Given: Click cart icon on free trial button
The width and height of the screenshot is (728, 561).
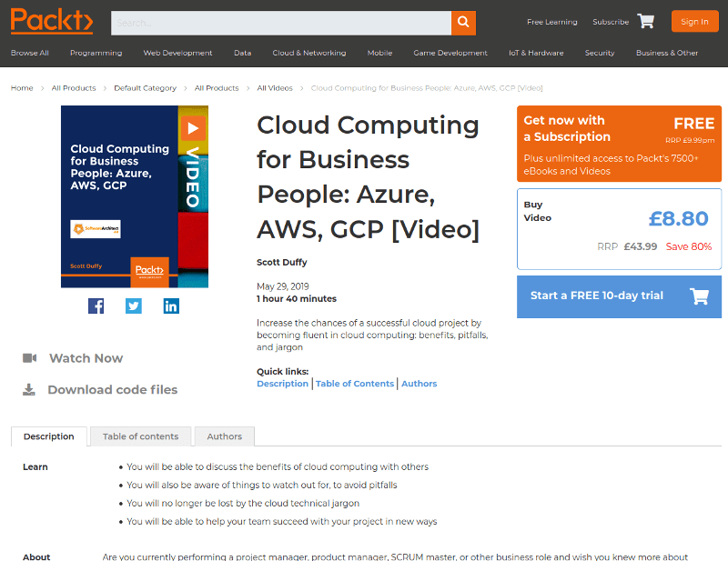Looking at the screenshot, I should [x=699, y=296].
